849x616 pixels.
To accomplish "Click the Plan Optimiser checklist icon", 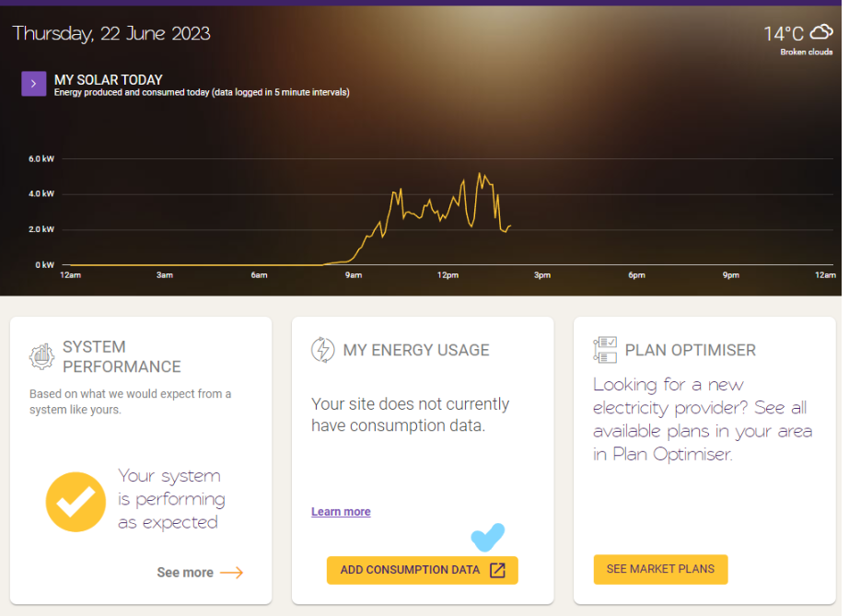I will pyautogui.click(x=605, y=350).
